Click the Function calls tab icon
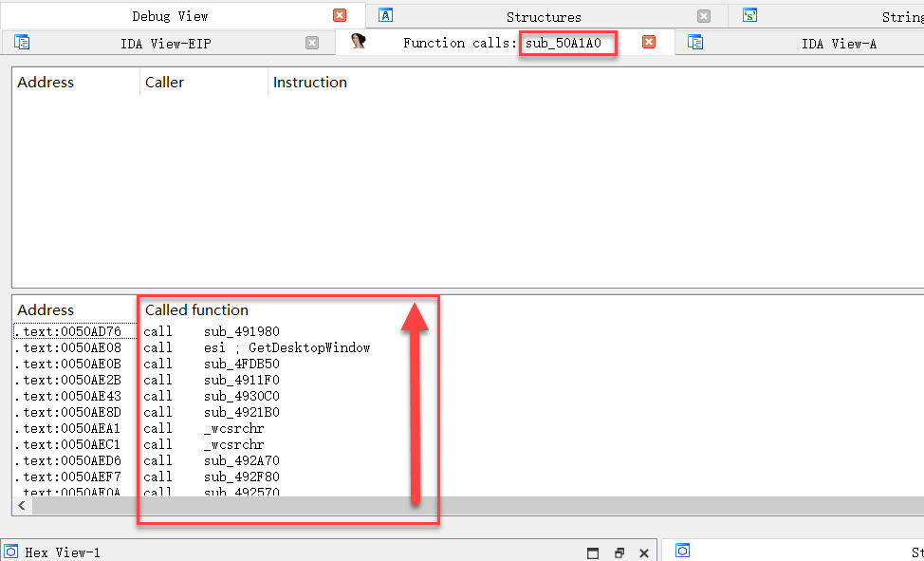Viewport: 924px width, 561px height. click(359, 41)
